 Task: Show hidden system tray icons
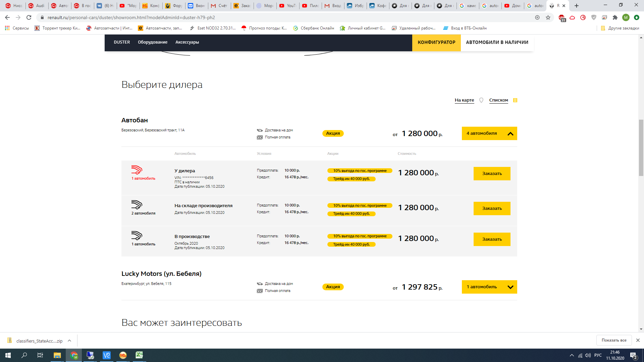tap(572, 355)
